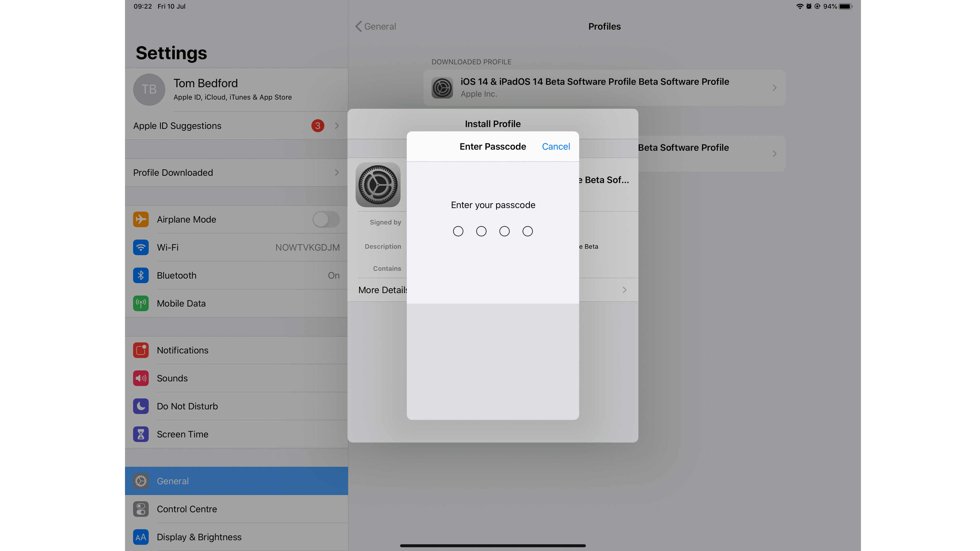Open Mobile Data settings
This screenshot has height=551, width=980.
236,304
